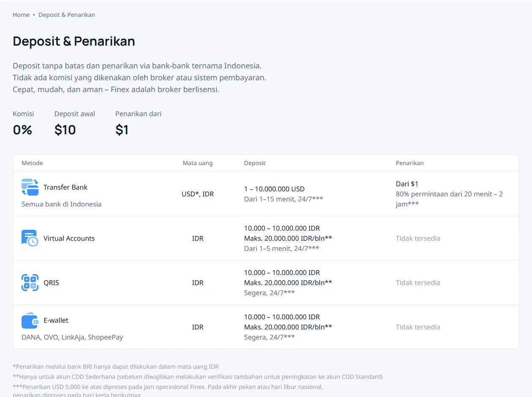Click the QRIS code icon
This screenshot has height=397, width=532.
(x=30, y=283)
